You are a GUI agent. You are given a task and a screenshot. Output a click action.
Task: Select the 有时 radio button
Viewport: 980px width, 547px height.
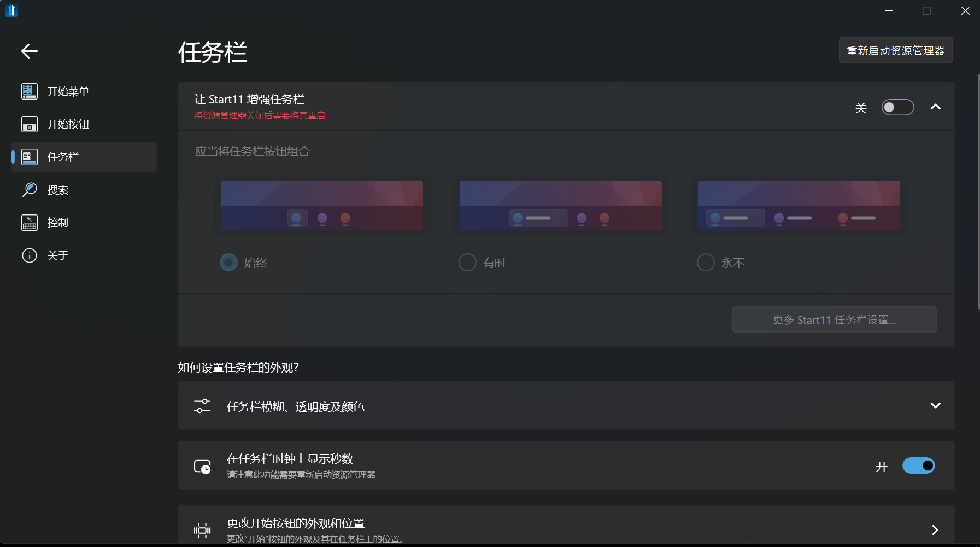coord(467,263)
